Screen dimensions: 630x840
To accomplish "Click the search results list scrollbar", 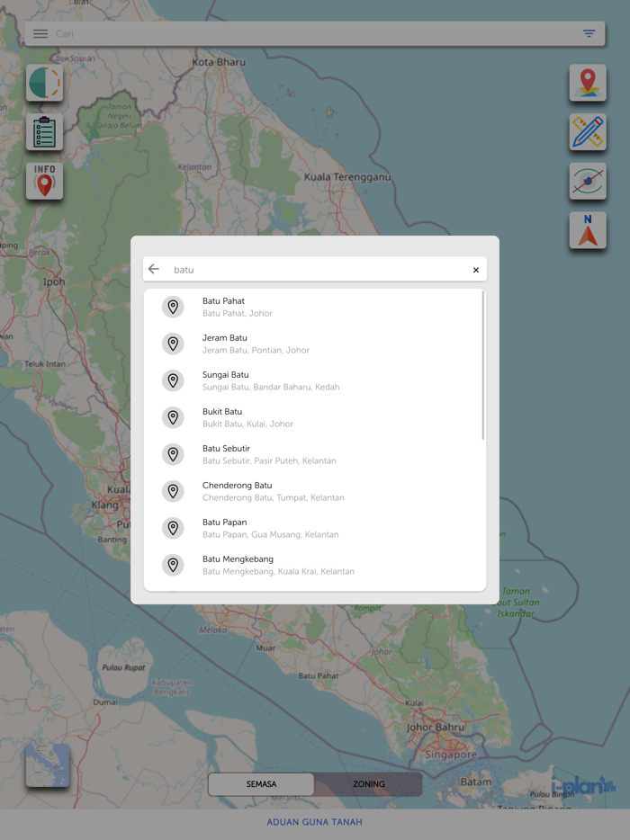I will coord(483,365).
